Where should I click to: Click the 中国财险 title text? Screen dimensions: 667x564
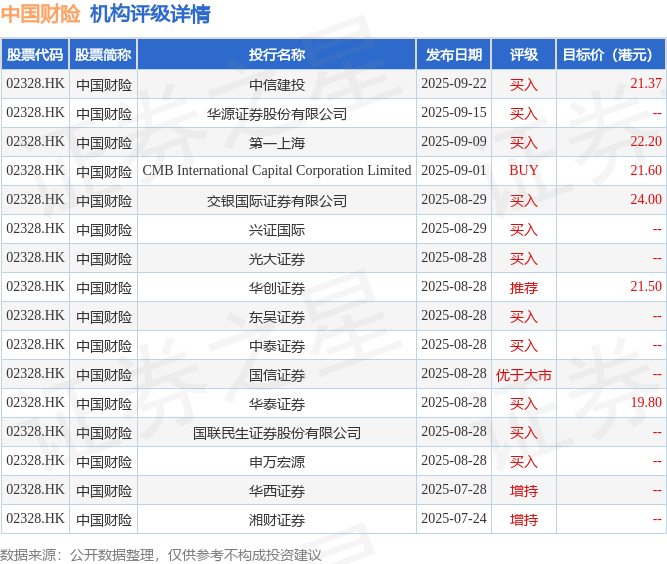[40, 14]
